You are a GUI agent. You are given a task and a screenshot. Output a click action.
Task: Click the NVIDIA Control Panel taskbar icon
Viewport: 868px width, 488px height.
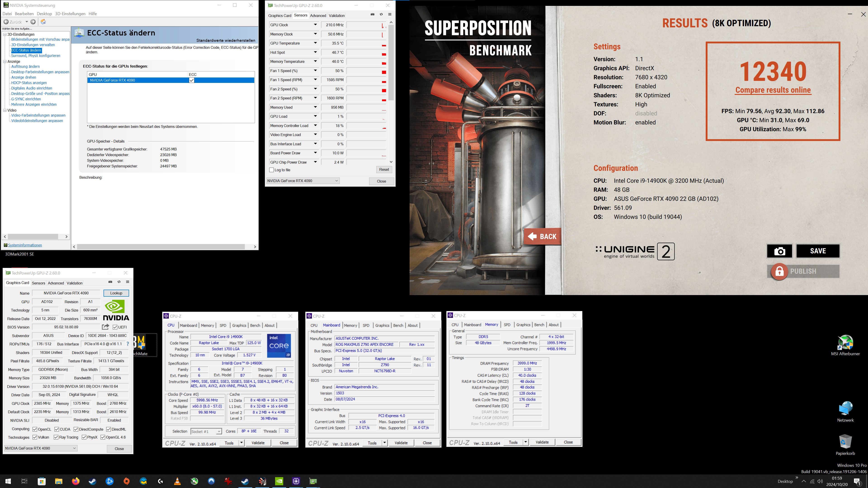[279, 481]
